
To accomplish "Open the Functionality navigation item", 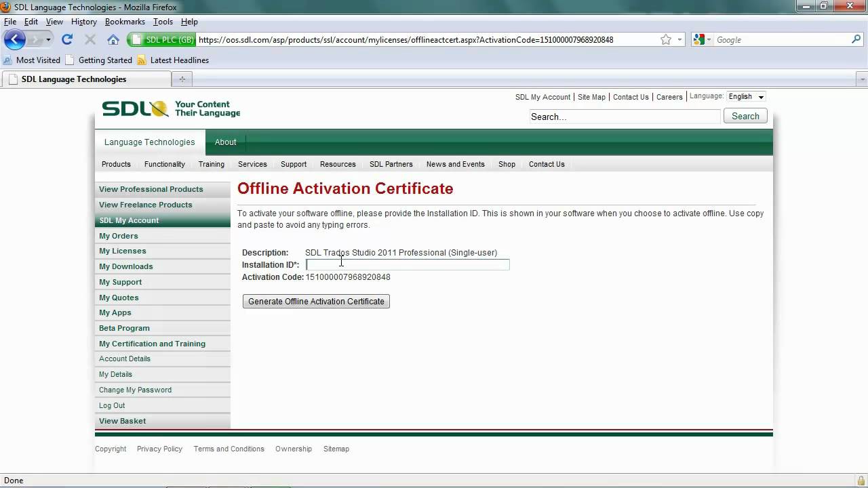I will coord(165,164).
